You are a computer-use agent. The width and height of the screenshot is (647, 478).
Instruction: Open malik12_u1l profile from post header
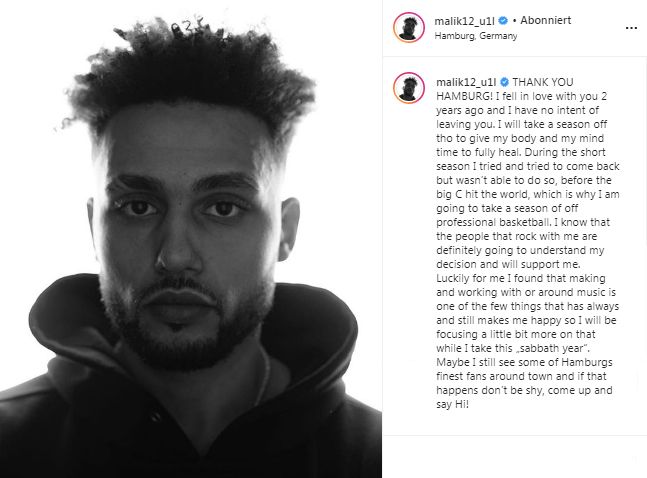(464, 21)
